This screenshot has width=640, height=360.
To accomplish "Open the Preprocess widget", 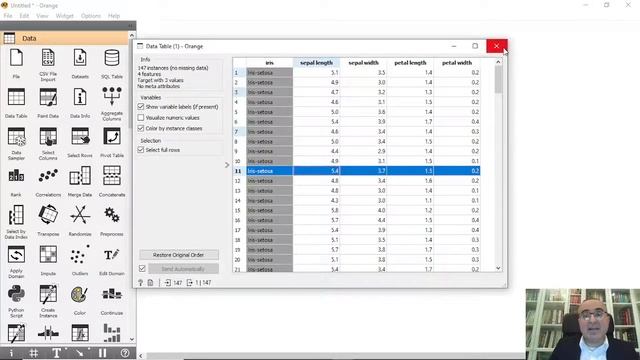I will [112, 215].
